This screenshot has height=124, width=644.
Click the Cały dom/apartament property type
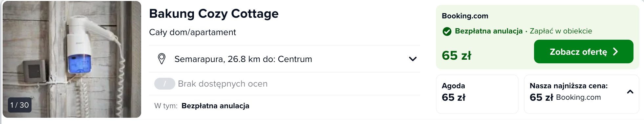tap(192, 32)
